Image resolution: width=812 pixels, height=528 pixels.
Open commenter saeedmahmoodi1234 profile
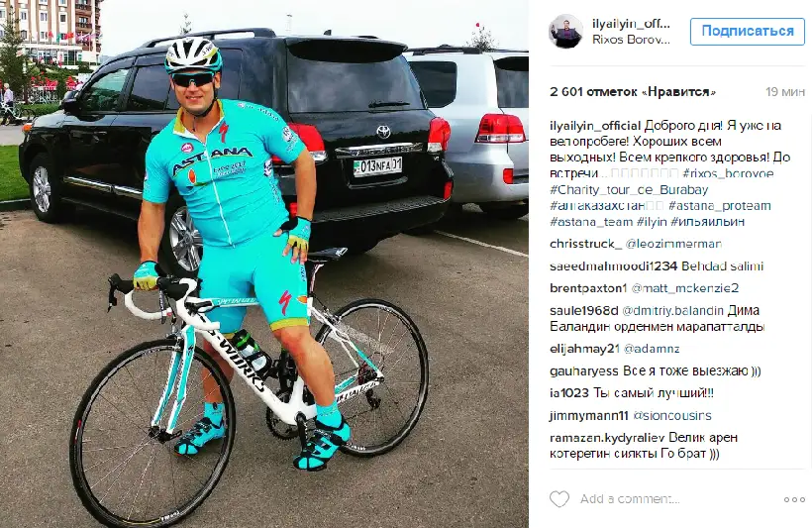(613, 266)
